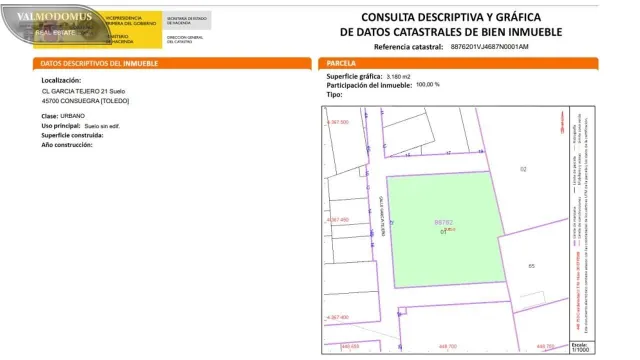Click the cadastral reference 8876201VJ4687N0001AM
This screenshot has width=640, height=360.
(x=489, y=47)
